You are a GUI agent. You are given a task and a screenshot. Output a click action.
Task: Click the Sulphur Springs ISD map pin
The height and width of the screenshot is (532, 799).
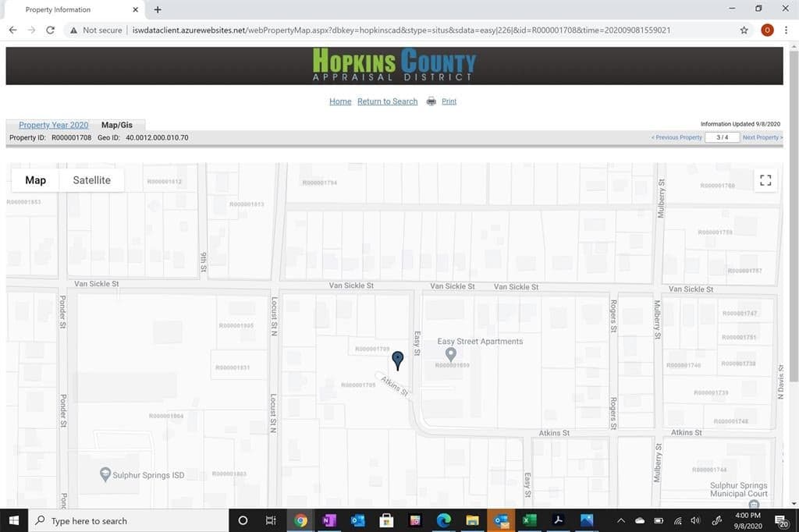pos(105,474)
